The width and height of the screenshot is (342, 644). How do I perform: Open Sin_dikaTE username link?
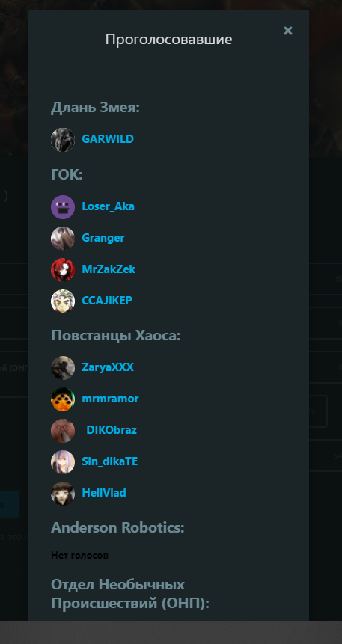pos(110,462)
